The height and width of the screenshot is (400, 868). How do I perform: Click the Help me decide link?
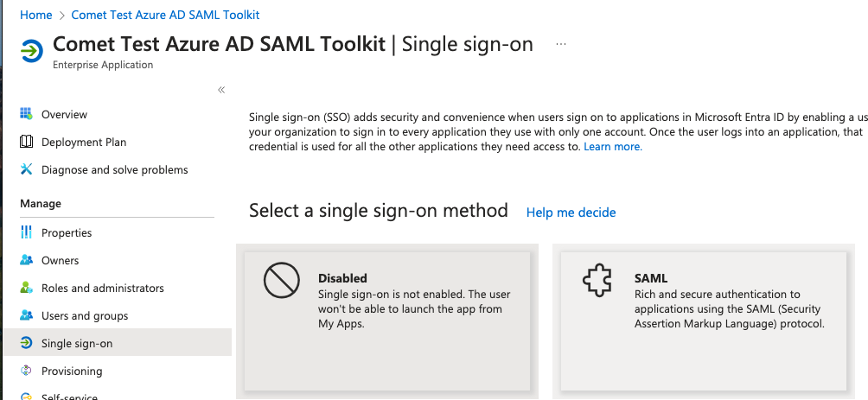571,213
